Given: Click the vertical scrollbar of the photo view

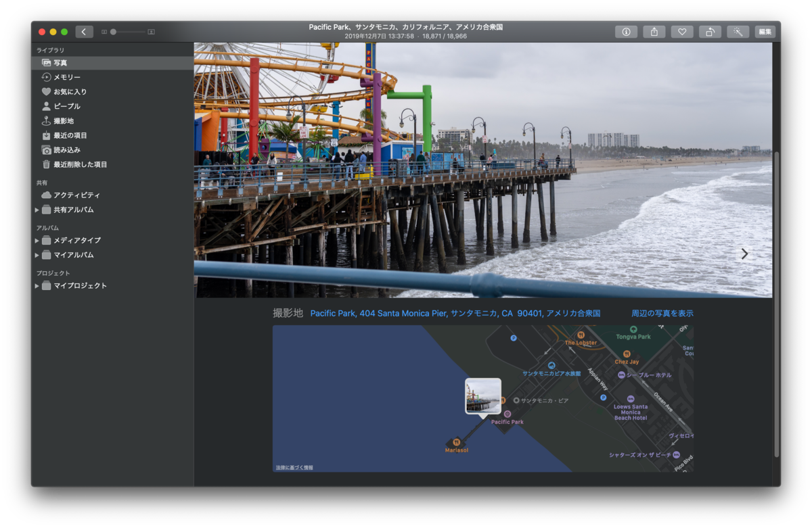Looking at the screenshot, I should point(777,304).
